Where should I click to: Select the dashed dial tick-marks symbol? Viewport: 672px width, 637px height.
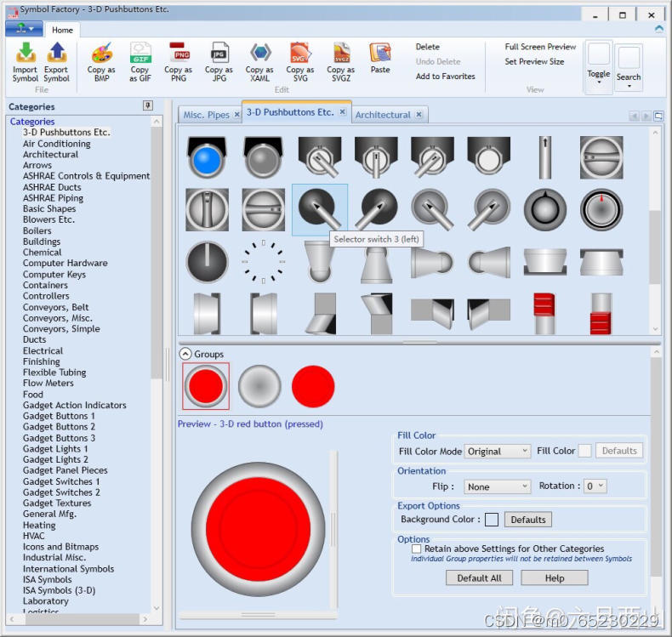(263, 261)
